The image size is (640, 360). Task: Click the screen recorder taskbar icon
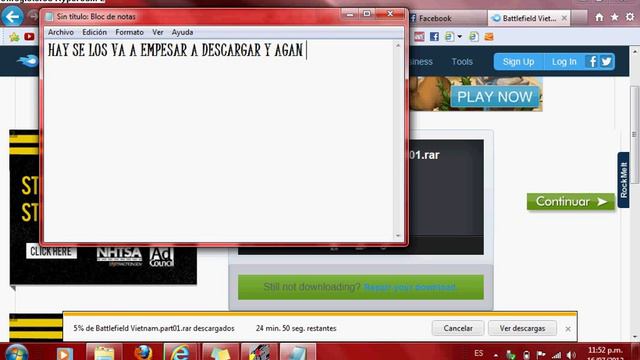coord(259,352)
